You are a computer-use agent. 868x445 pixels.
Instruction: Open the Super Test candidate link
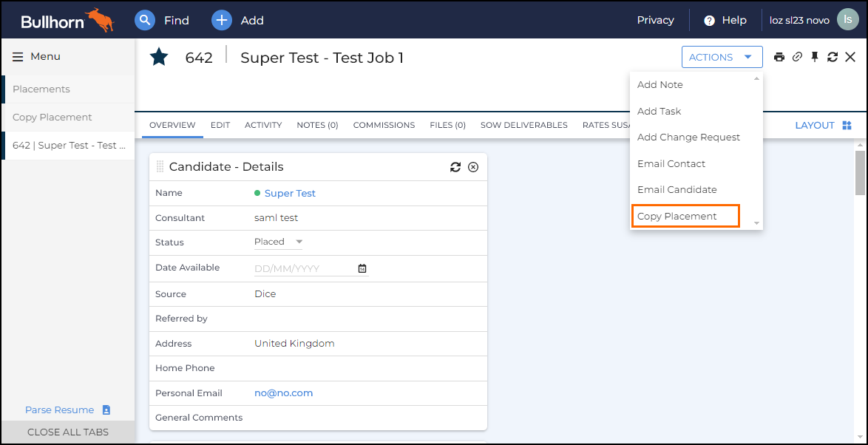coord(290,193)
